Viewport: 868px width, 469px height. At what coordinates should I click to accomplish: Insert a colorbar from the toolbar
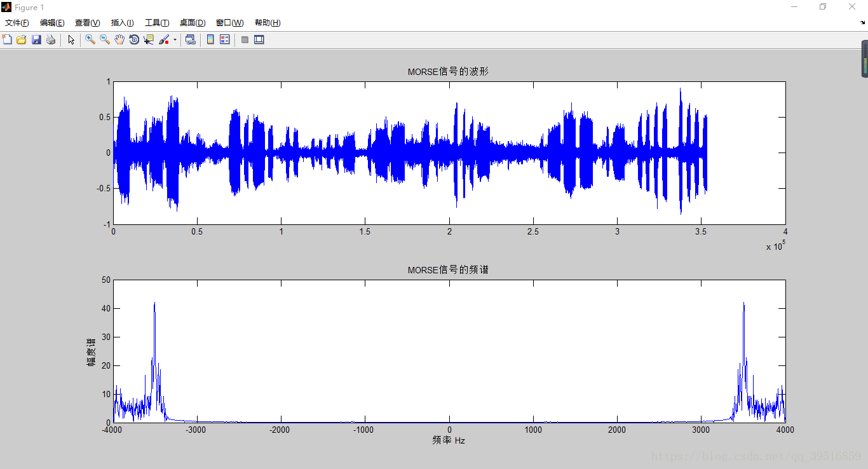210,39
